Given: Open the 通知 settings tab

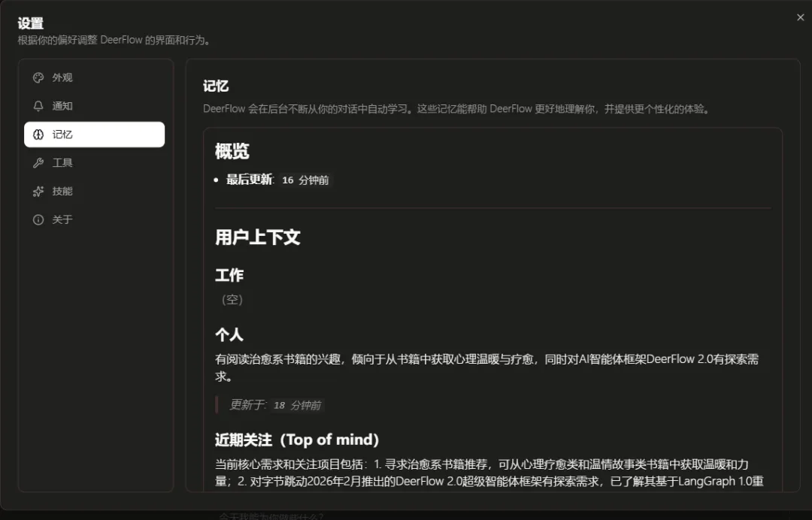Looking at the screenshot, I should tap(94, 106).
